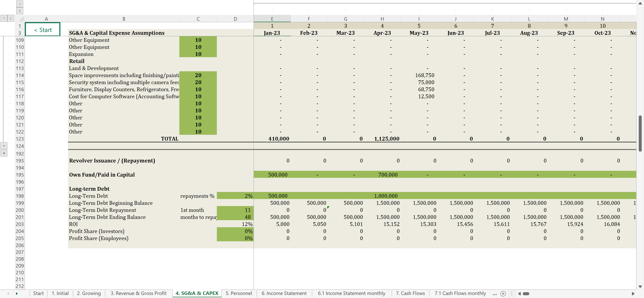Collapse row group with minus button
Screen dimensions: 644x298
[4, 146]
